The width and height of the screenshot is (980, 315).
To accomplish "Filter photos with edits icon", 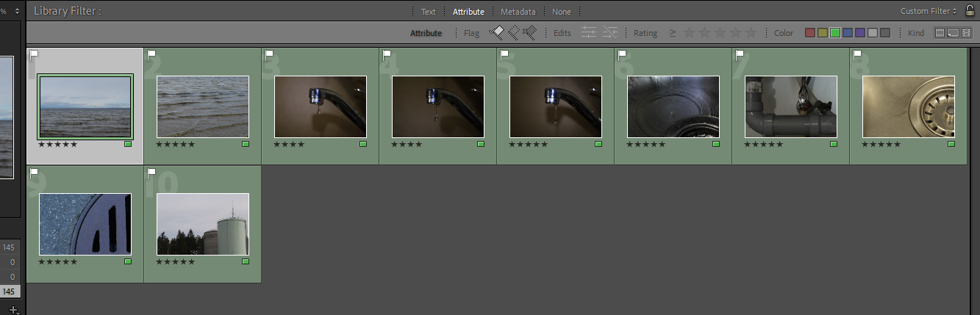I will [588, 32].
